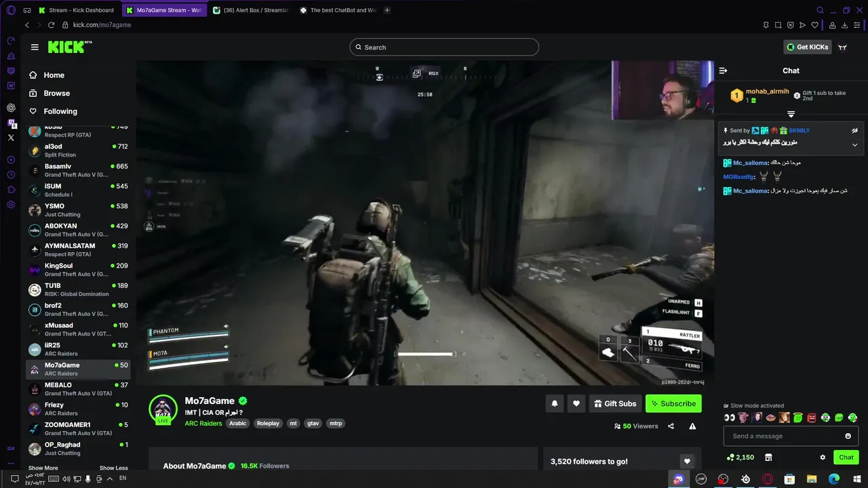Open Opera sidebar settings gear
The width and height of the screenshot is (868, 488).
(11, 205)
